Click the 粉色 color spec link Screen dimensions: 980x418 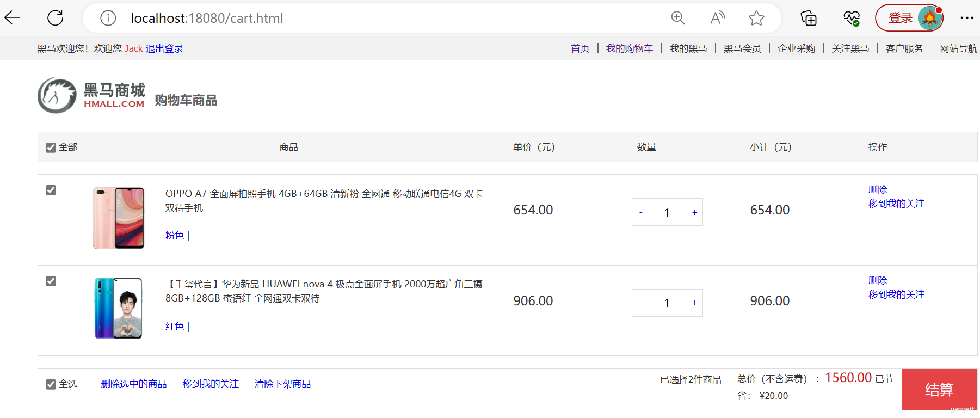175,236
